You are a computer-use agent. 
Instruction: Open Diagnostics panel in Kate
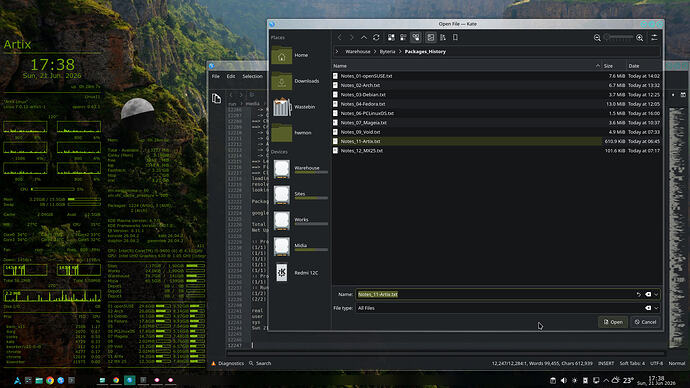point(227,363)
